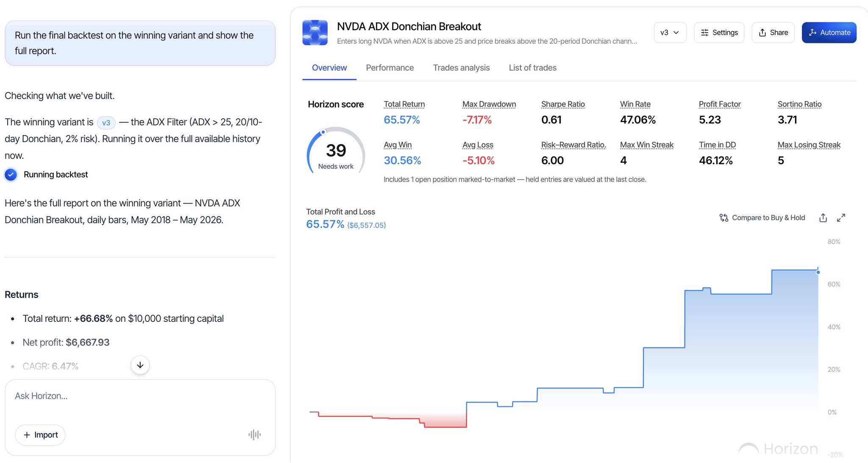Click the v3 variant chip in chat
The image size is (868, 463).
point(106,123)
